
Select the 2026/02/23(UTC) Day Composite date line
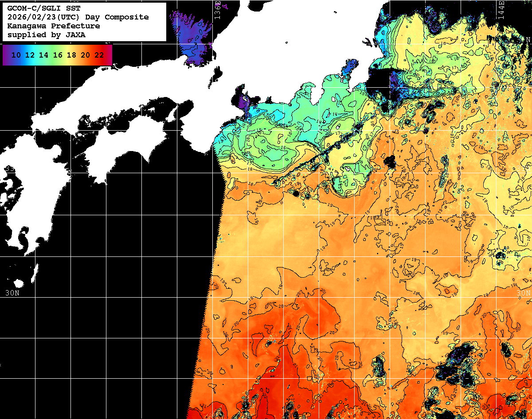point(78,17)
